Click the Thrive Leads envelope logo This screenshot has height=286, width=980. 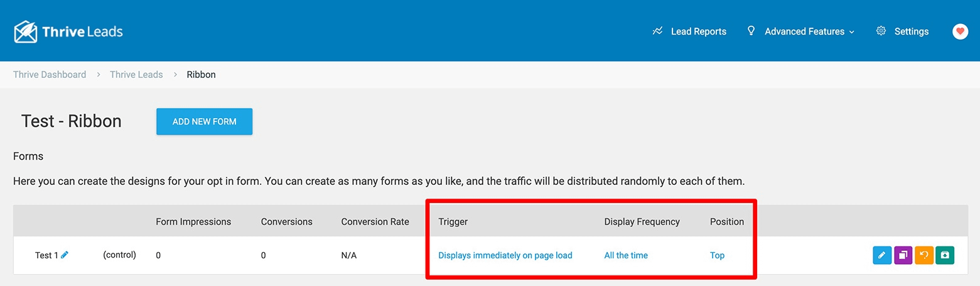pos(26,31)
